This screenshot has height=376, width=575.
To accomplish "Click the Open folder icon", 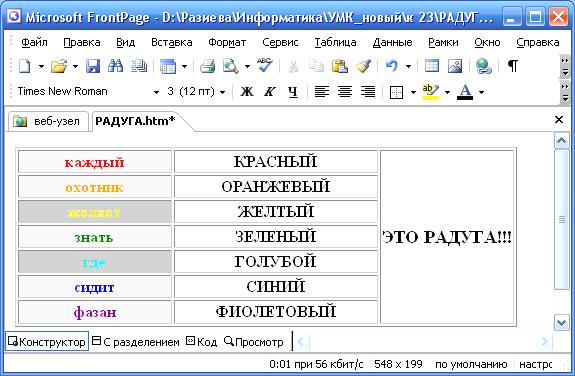I will (59, 66).
